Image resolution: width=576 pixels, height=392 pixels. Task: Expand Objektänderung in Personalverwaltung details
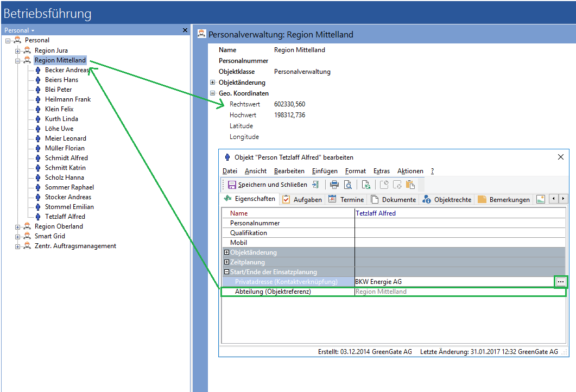(212, 83)
